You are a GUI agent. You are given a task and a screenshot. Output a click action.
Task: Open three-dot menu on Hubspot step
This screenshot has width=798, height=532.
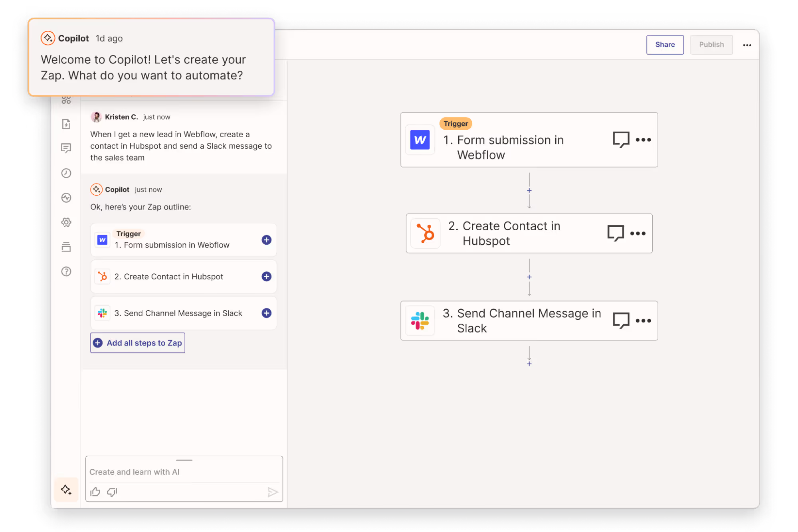coord(638,233)
